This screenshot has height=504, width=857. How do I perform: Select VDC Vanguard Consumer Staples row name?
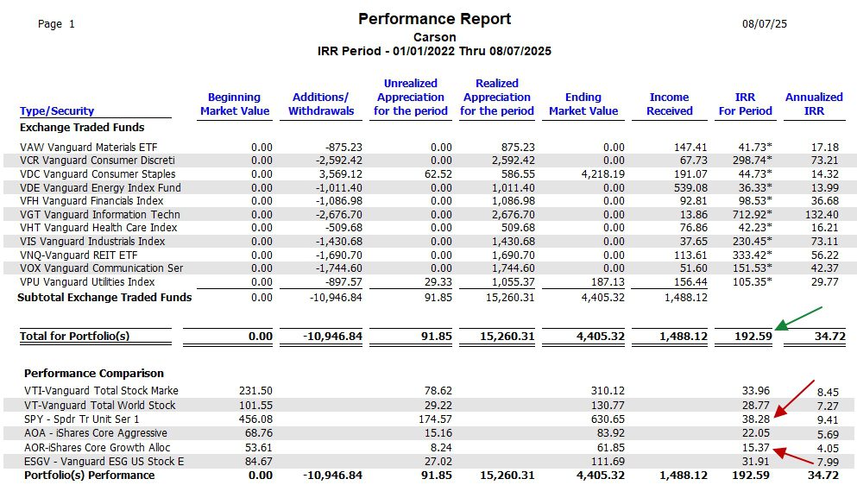point(98,173)
